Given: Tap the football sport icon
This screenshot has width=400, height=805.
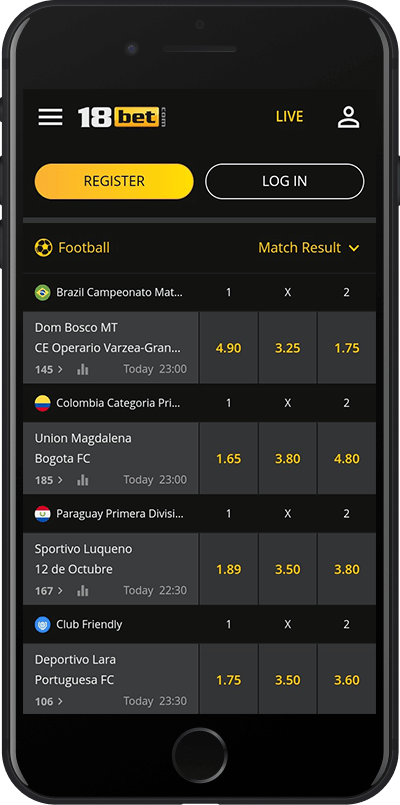Looking at the screenshot, I should coord(43,248).
